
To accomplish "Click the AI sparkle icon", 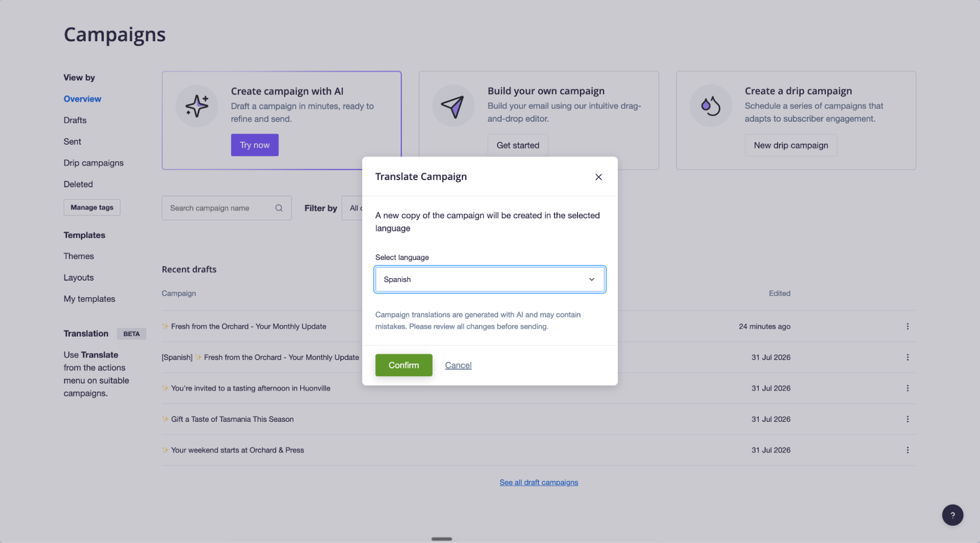I will pos(197,106).
